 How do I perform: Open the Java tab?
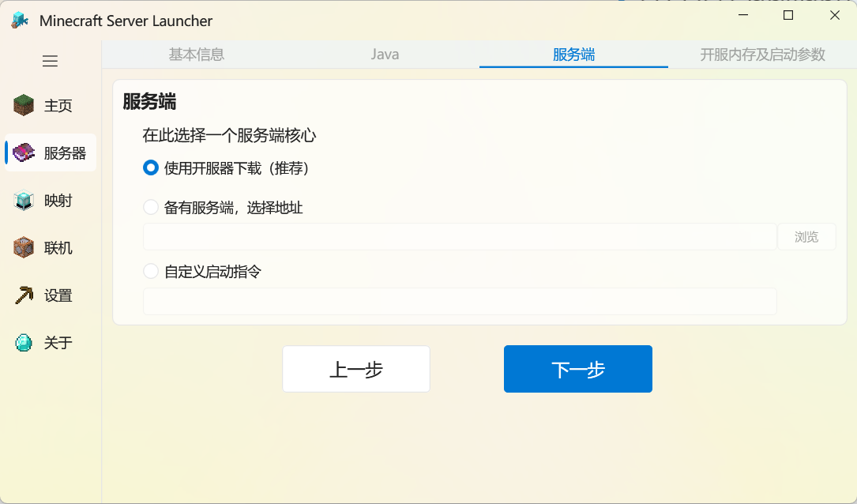[x=385, y=55]
